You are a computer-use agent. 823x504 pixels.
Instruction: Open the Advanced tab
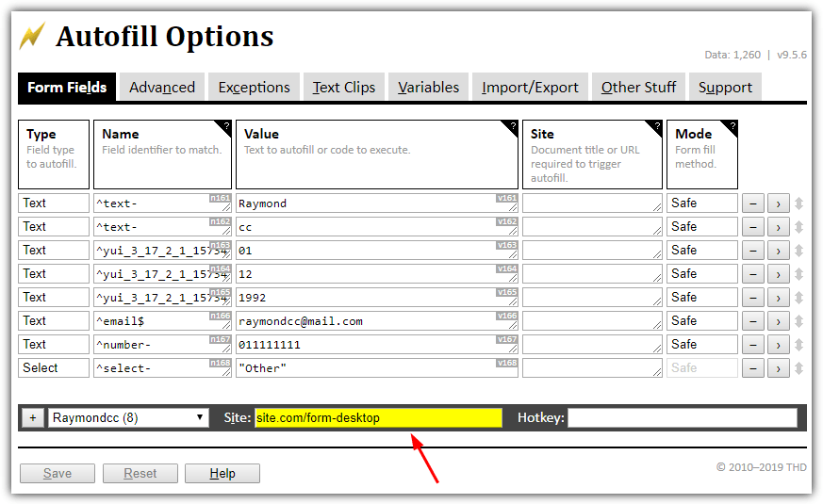pos(162,87)
